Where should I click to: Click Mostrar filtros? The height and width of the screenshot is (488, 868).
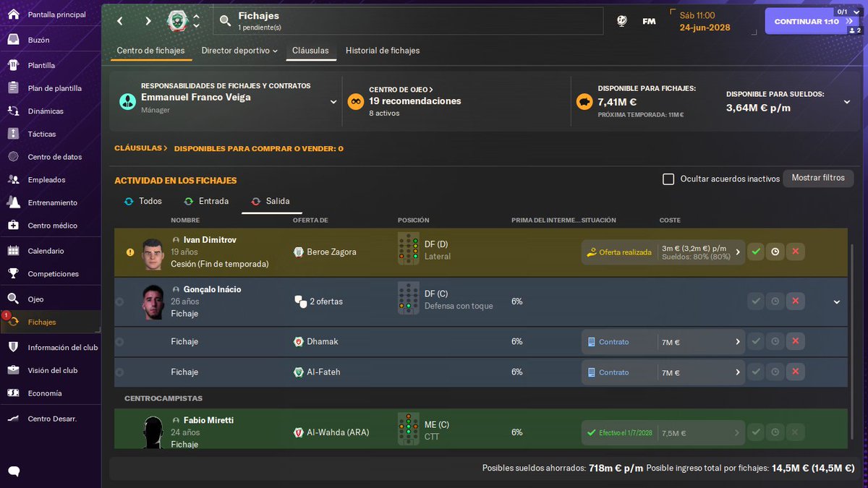[818, 179]
